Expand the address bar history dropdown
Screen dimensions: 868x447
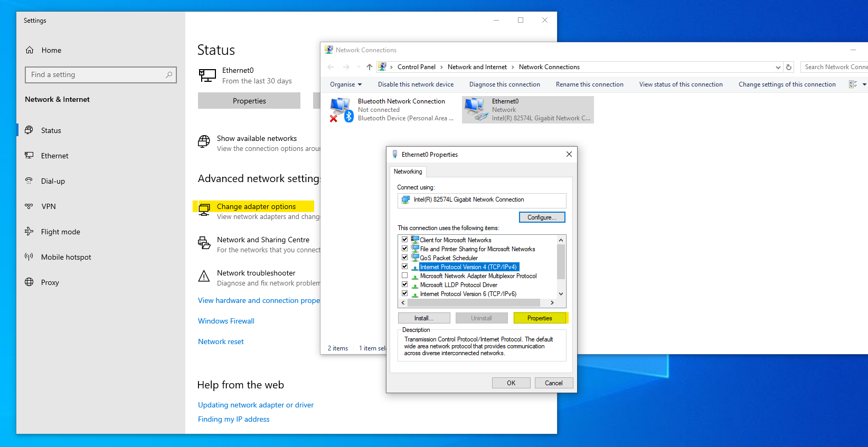(778, 67)
